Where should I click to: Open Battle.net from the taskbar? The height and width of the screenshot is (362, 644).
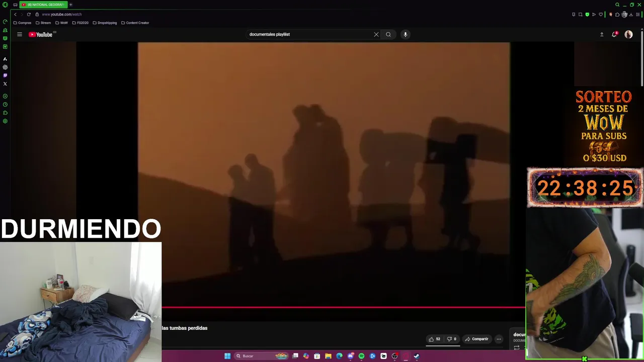click(x=372, y=356)
